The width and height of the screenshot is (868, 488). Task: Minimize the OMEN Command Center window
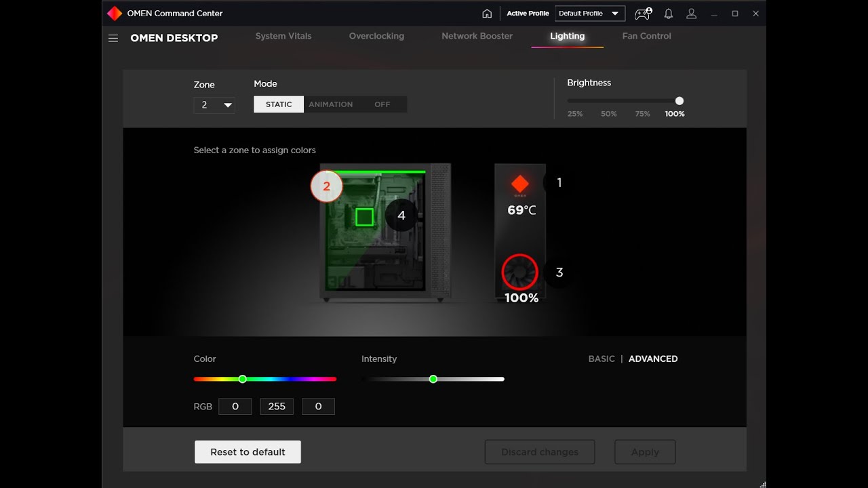coord(713,14)
